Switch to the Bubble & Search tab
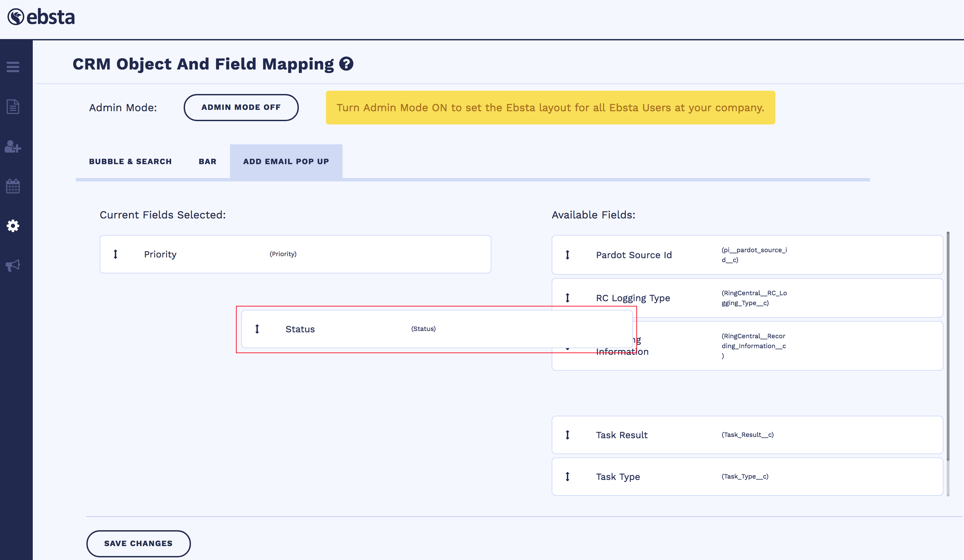Viewport: 964px width, 560px height. [130, 162]
